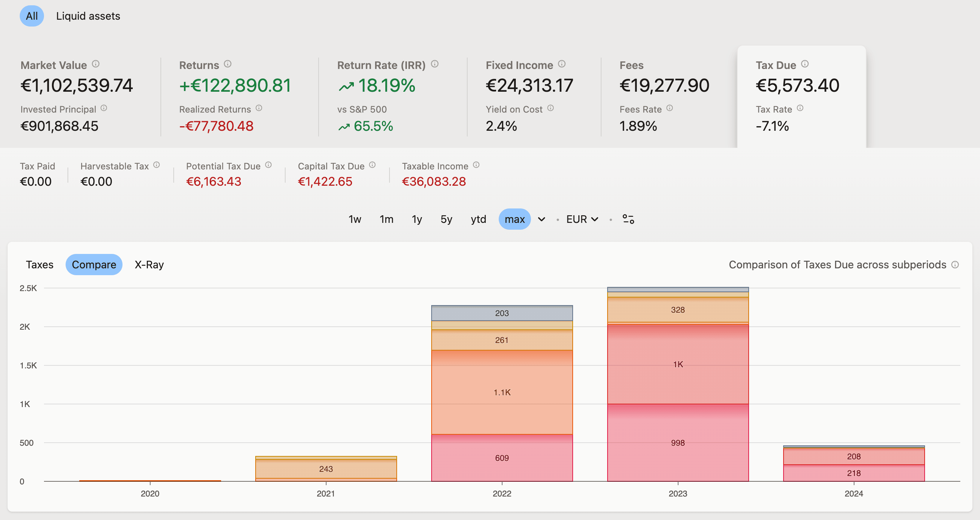980x520 pixels.
Task: Click info icon next to Fees Rate
Action: tap(670, 108)
